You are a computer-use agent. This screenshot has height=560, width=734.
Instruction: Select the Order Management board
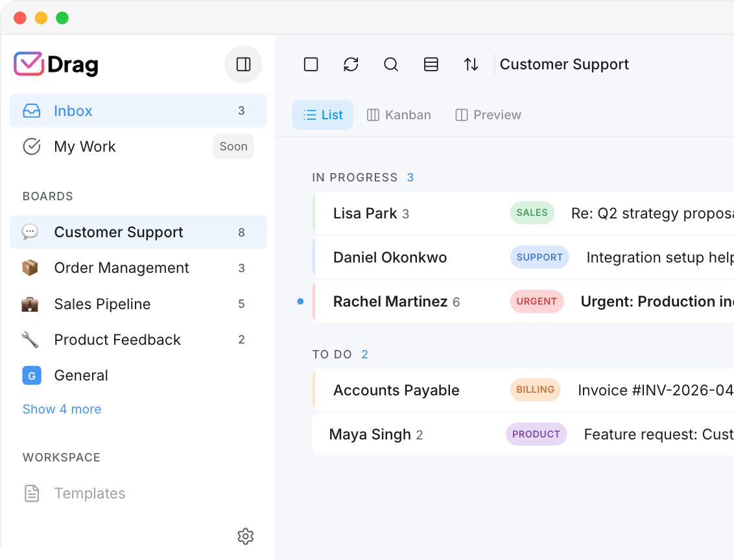coord(138,268)
